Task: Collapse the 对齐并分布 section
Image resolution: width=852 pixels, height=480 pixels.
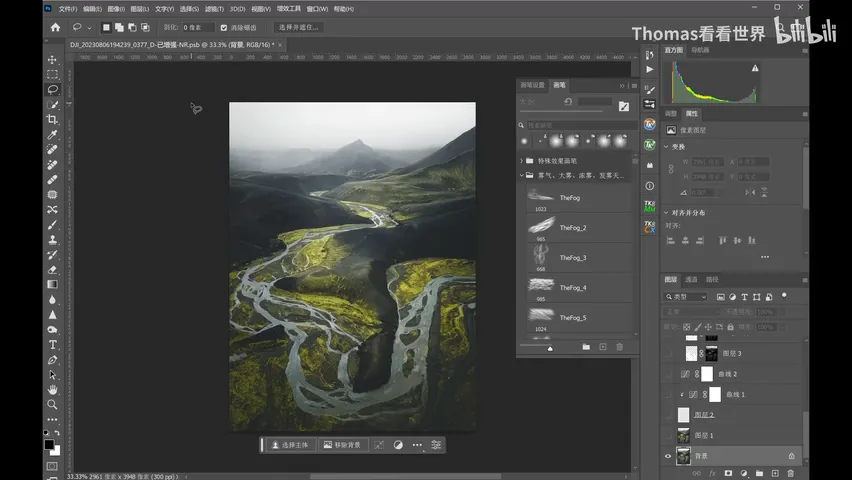Action: pyautogui.click(x=666, y=213)
